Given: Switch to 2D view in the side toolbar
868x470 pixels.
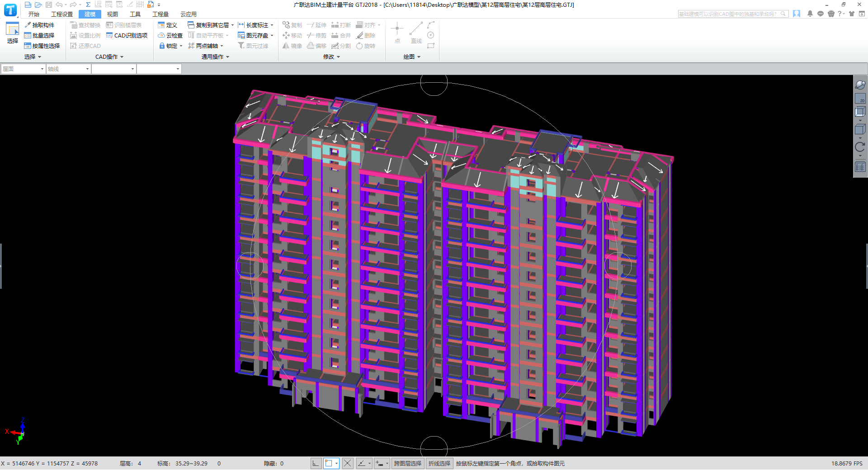Looking at the screenshot, I should coord(860,99).
